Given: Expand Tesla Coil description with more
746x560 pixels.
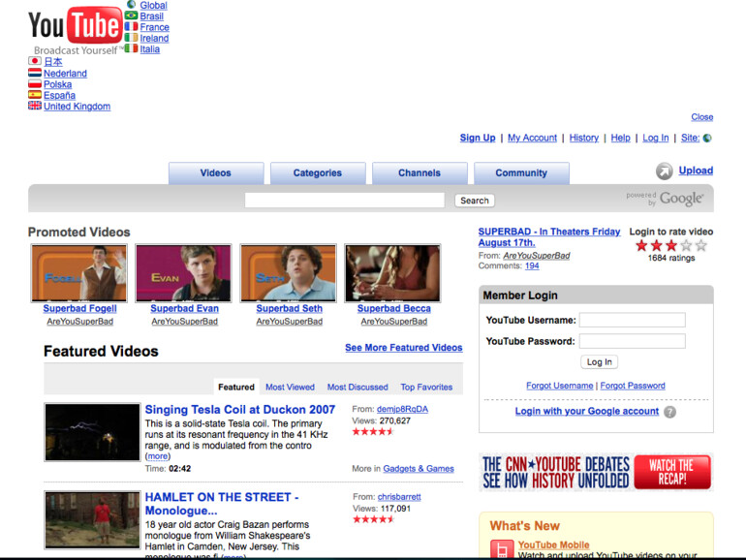Looking at the screenshot, I should point(158,456).
